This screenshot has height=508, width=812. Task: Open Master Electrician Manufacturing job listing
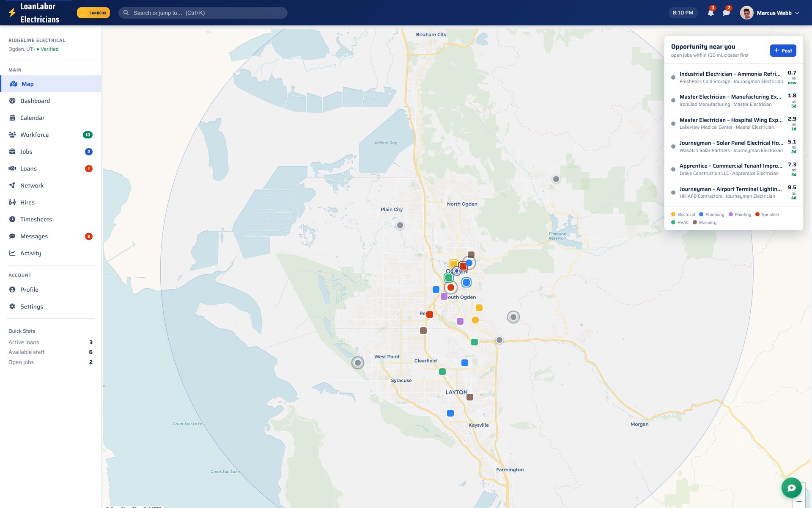[x=733, y=100]
